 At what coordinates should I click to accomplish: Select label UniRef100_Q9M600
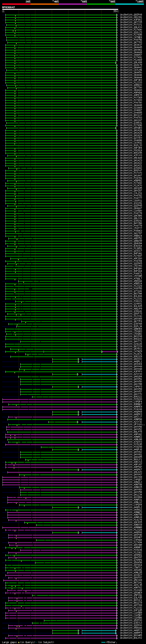coord(131,85)
